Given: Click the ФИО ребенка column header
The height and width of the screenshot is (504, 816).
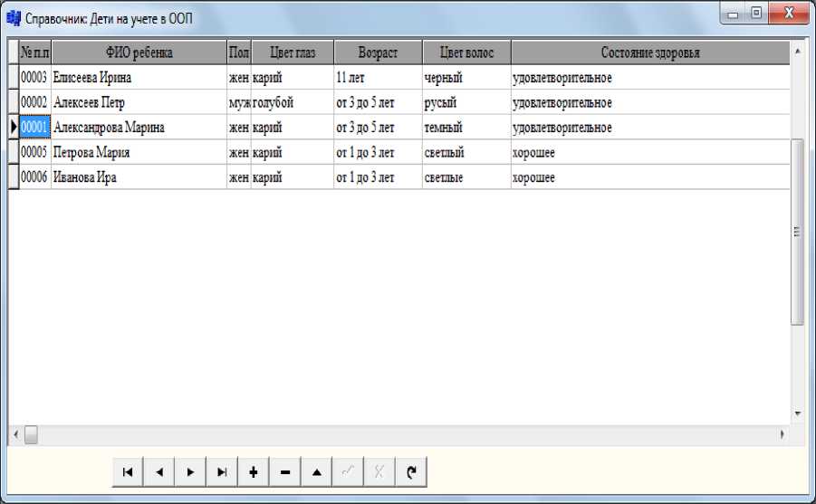Looking at the screenshot, I should pyautogui.click(x=139, y=52).
